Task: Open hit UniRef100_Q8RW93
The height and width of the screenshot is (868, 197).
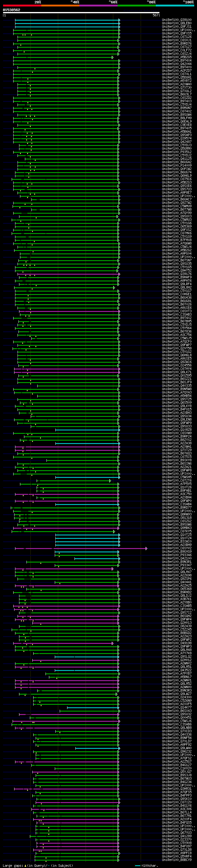Action: coord(177,515)
